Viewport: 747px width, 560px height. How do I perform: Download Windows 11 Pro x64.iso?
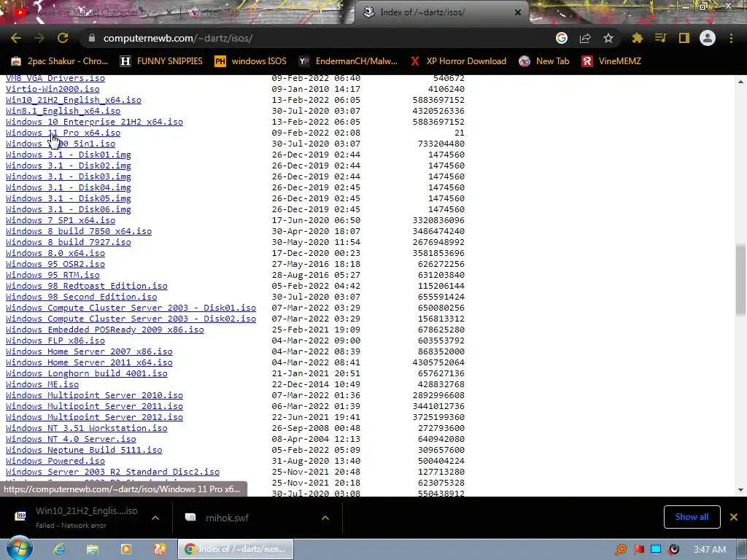coord(63,133)
